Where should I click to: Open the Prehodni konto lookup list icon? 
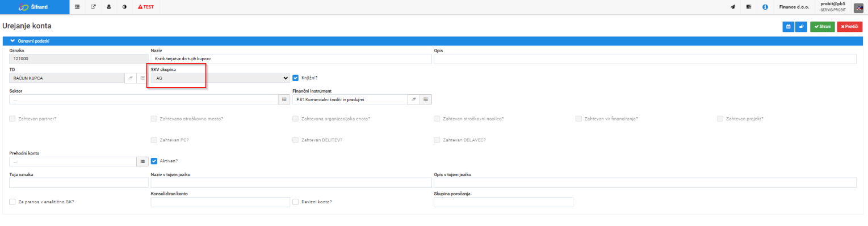click(x=142, y=161)
